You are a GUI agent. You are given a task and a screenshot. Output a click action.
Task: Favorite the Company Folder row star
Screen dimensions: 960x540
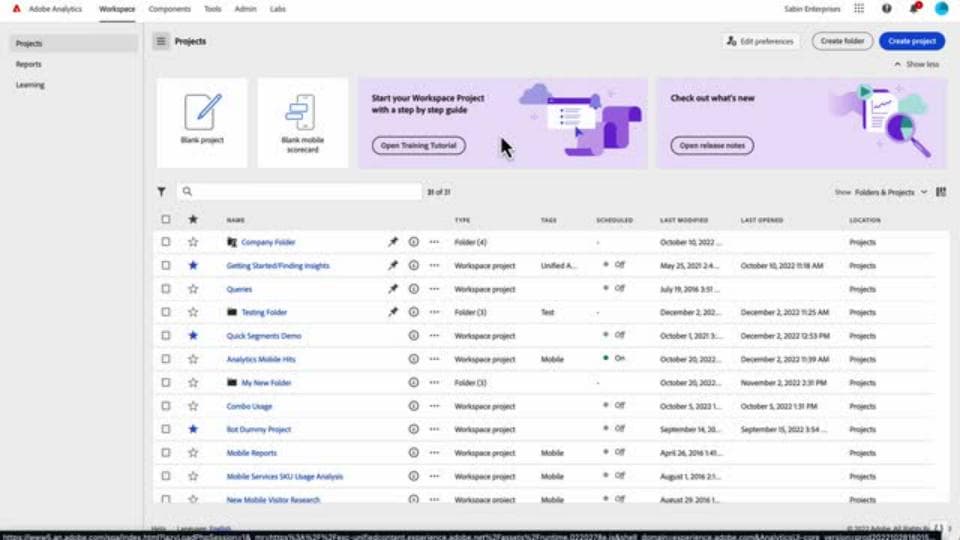[193, 242]
